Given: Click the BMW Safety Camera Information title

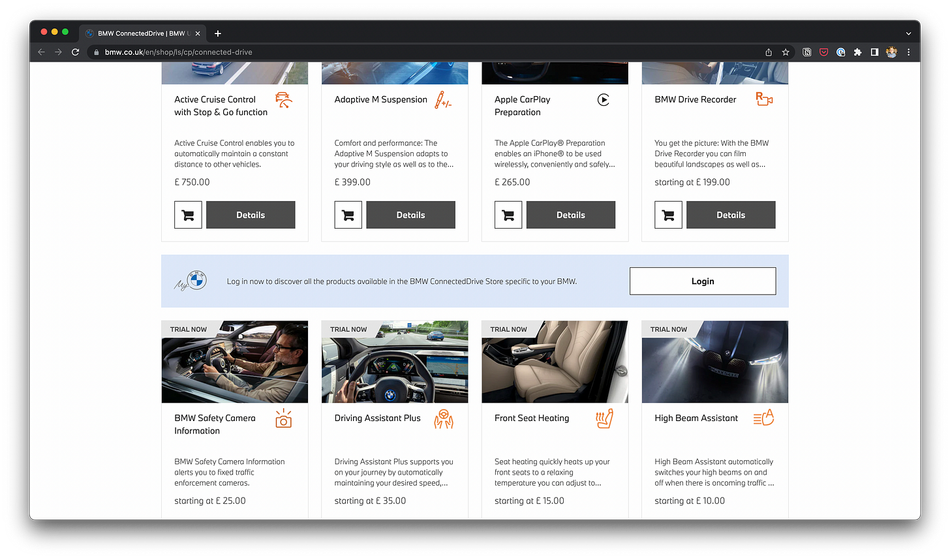Looking at the screenshot, I should (214, 425).
